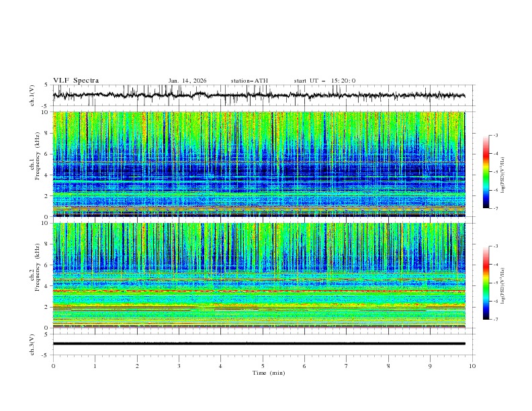Screen dimensions: 532x411
Task: Click time axis tick label "1"
Action: [95, 366]
